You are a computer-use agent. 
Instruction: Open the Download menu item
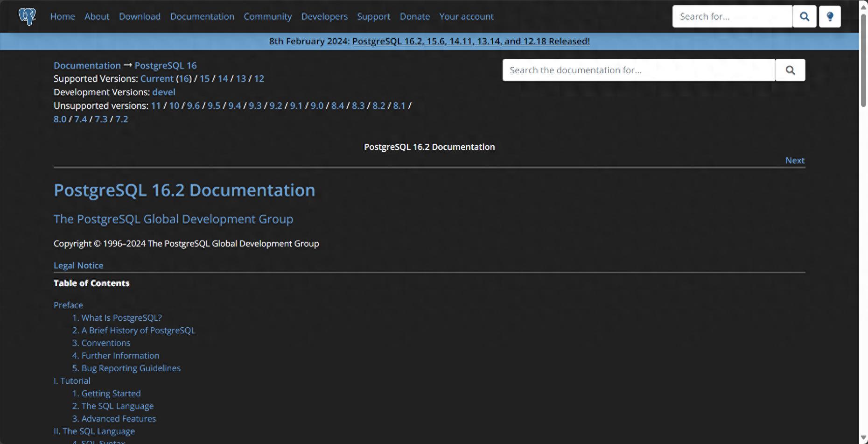(140, 16)
